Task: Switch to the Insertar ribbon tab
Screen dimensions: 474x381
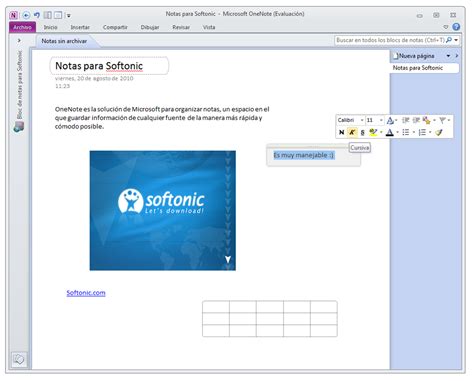Action: 80,27
